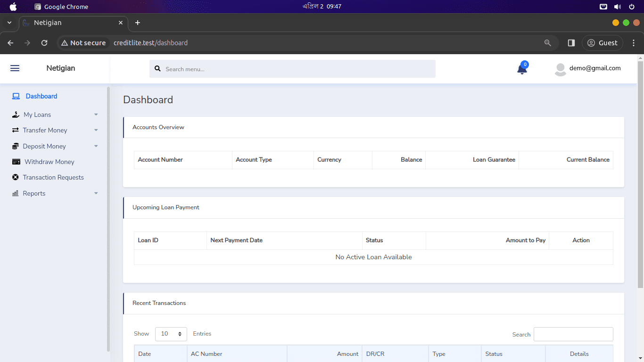This screenshot has height=362, width=644.
Task: Toggle the hamburger sidebar menu icon
Action: [x=15, y=68]
